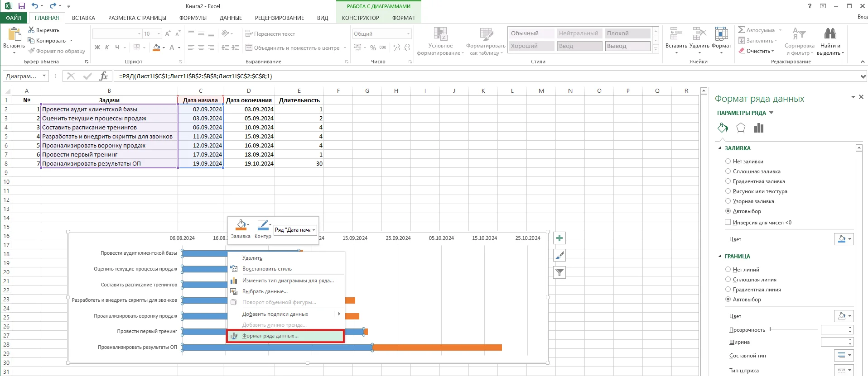Open series selector dropdown in mini toolbar
The width and height of the screenshot is (868, 376).
[x=313, y=230]
